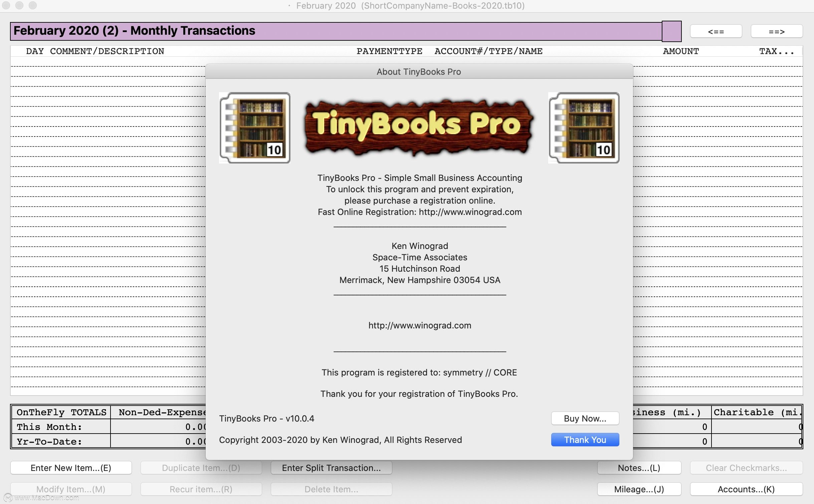Click the DAY column header
This screenshot has height=504, width=814.
[x=35, y=51]
